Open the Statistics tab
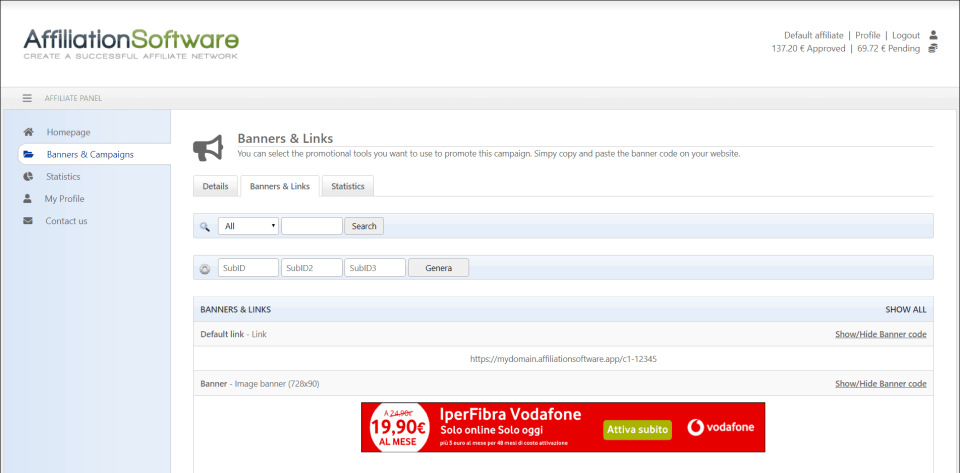The image size is (960, 473). pos(348,186)
